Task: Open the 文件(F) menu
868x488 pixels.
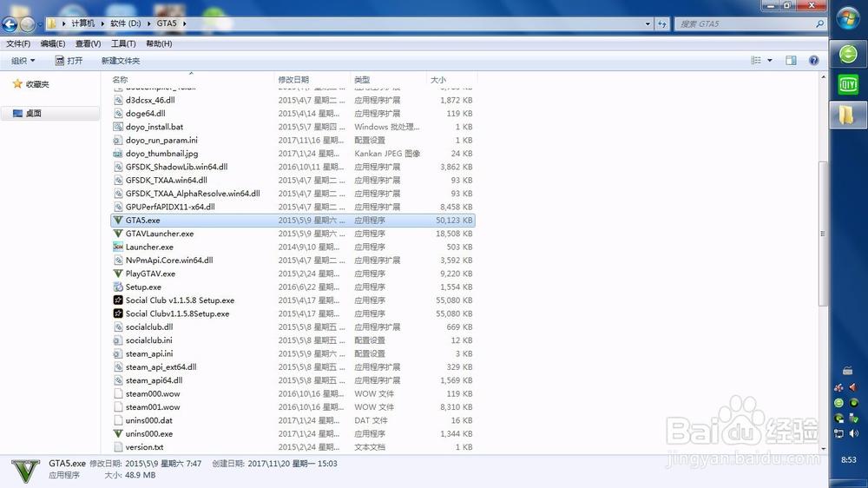Action: [x=18, y=43]
